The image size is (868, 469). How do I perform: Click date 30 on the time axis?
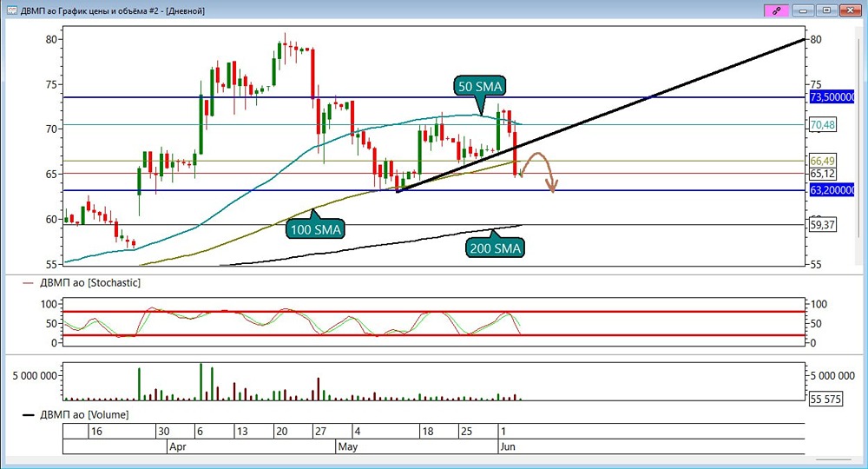coord(163,432)
